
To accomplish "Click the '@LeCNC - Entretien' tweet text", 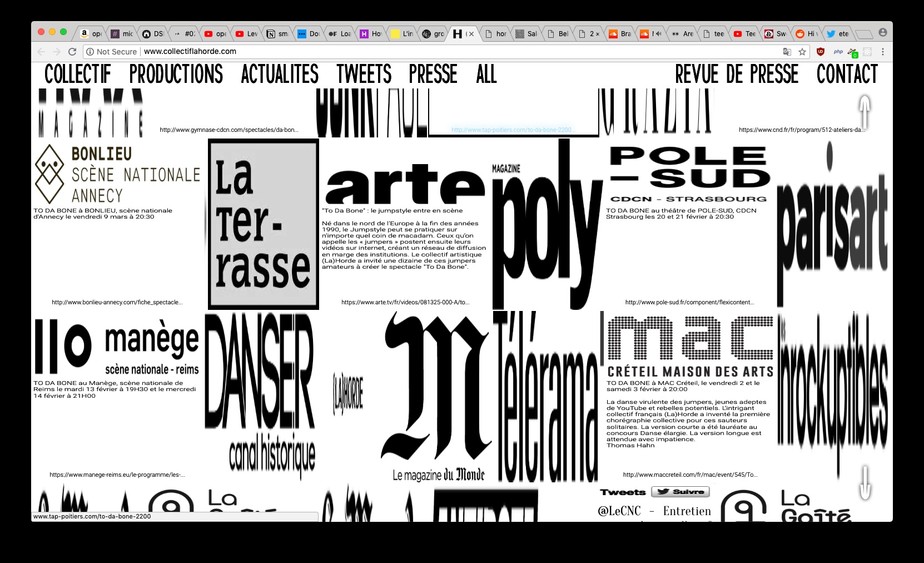I will coord(654,511).
